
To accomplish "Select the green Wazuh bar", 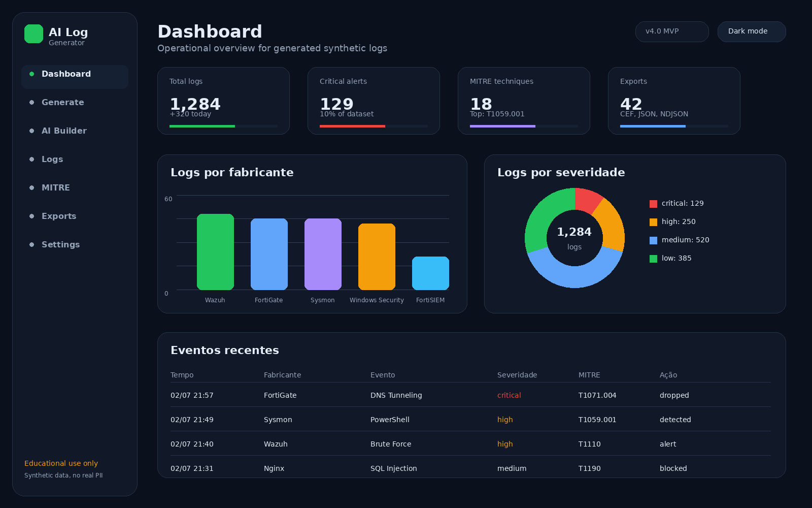I will (215, 252).
